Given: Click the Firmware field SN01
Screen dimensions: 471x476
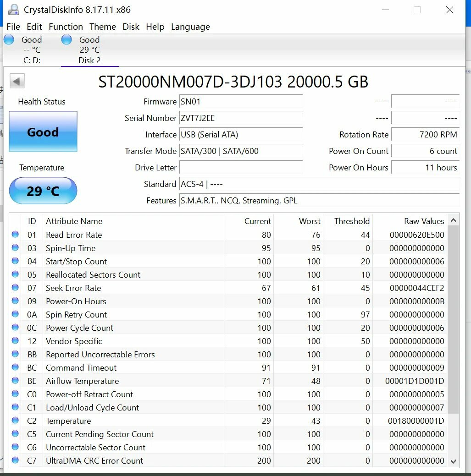Looking at the screenshot, I should click(x=241, y=101).
